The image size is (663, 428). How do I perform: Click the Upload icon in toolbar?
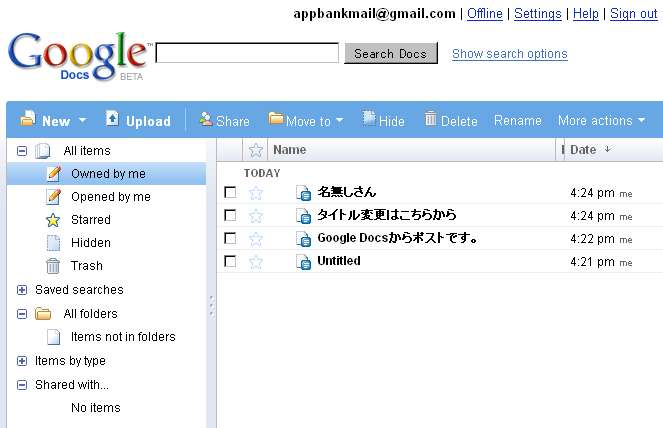point(112,118)
